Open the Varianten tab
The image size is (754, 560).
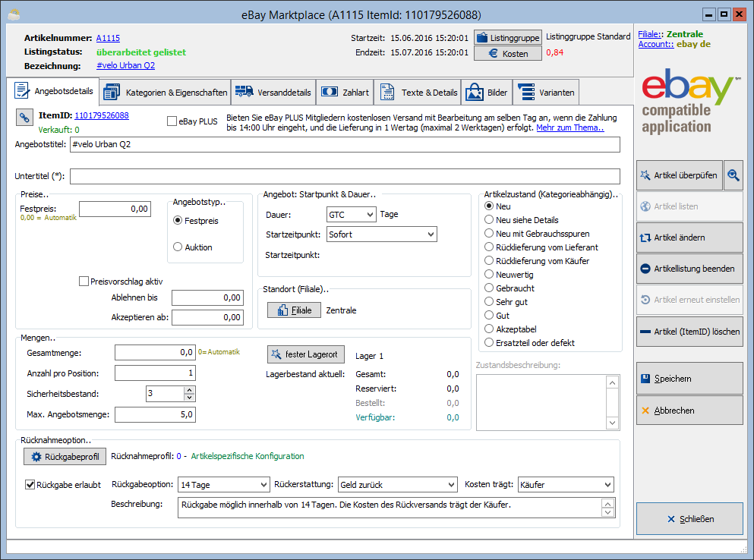546,93
